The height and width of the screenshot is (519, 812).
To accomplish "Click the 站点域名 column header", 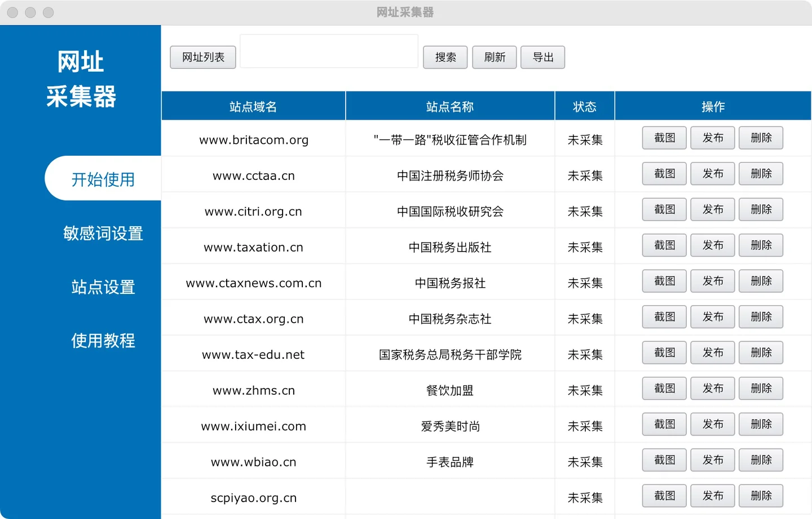I will [253, 107].
